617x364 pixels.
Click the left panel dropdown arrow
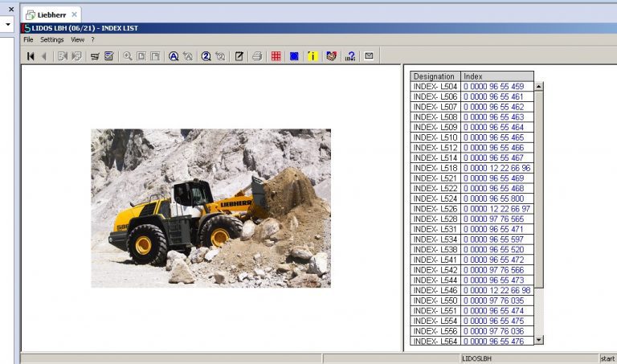(8, 24)
